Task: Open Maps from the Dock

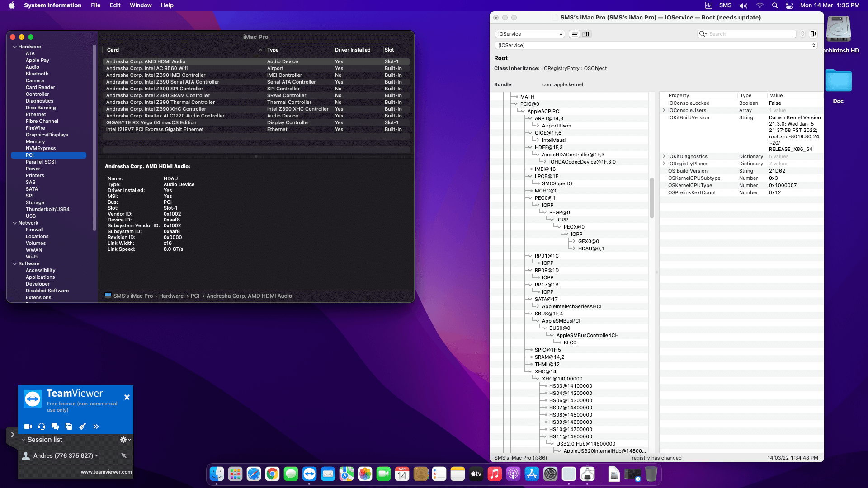Action: pyautogui.click(x=346, y=474)
